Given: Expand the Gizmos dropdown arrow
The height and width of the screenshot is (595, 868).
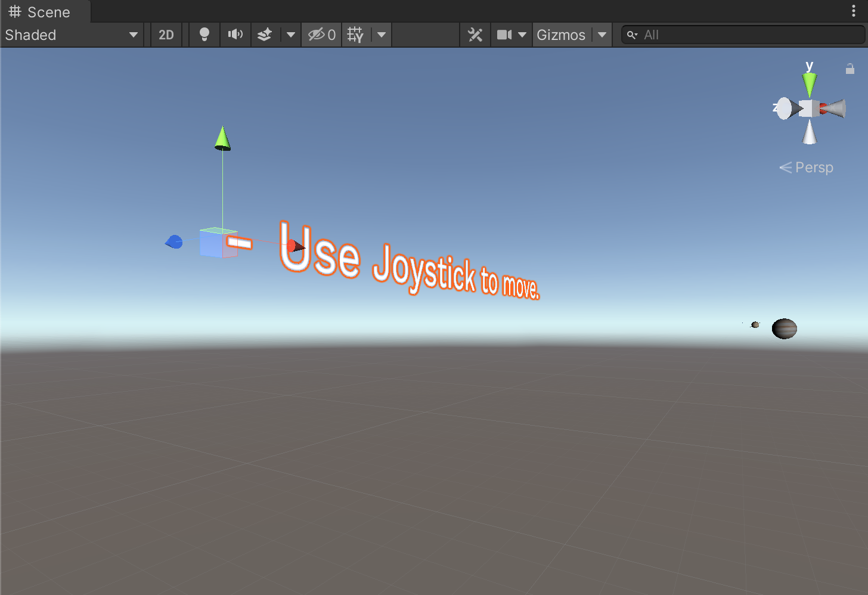Looking at the screenshot, I should tap(602, 35).
